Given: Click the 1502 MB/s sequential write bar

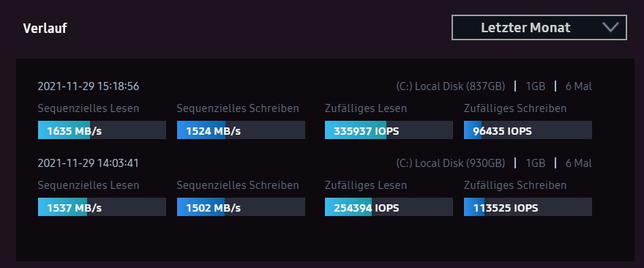Looking at the screenshot, I should (x=241, y=206).
